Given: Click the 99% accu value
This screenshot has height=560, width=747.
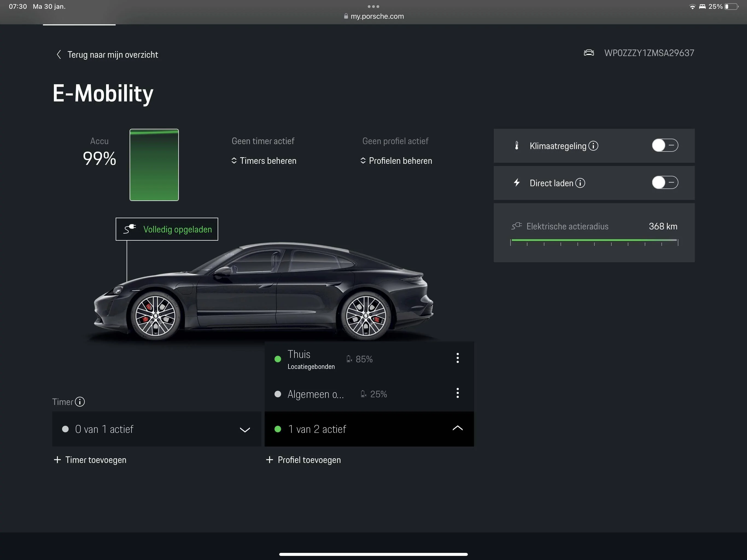Looking at the screenshot, I should tap(99, 158).
